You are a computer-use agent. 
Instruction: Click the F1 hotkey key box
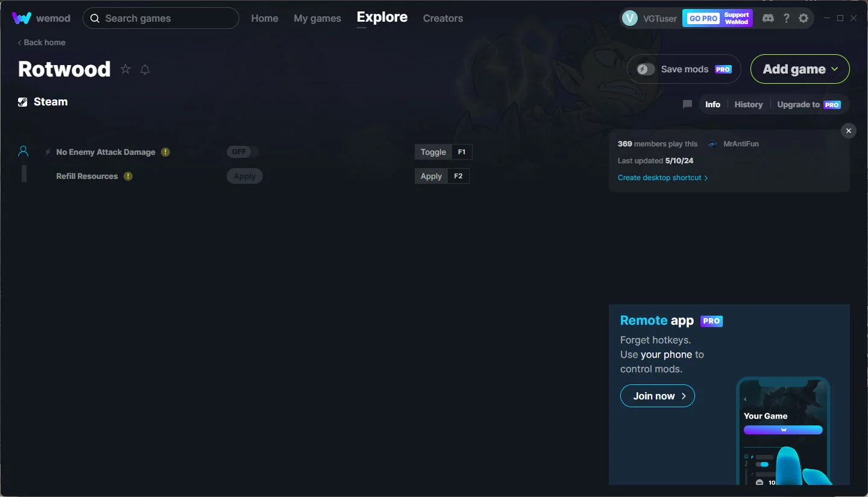point(462,152)
